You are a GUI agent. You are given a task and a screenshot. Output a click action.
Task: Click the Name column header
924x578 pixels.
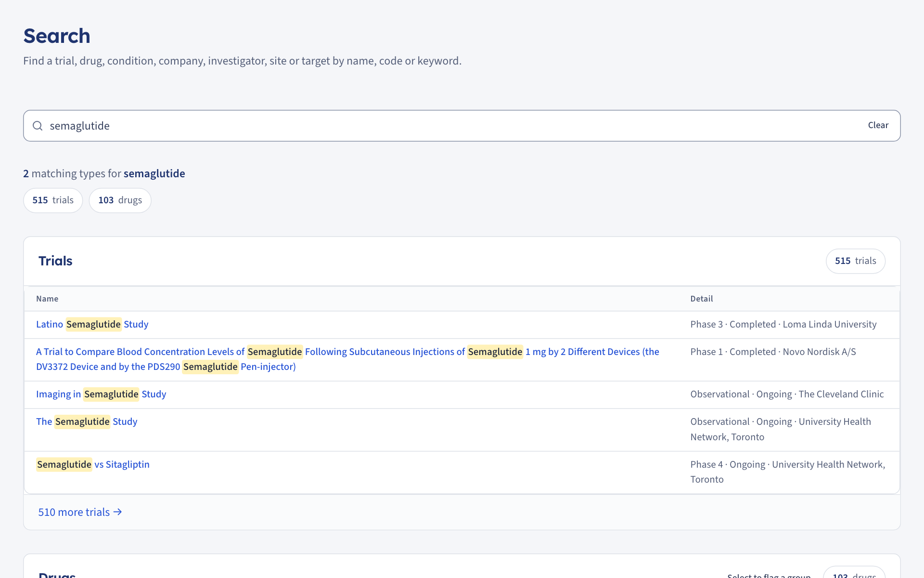coord(47,299)
